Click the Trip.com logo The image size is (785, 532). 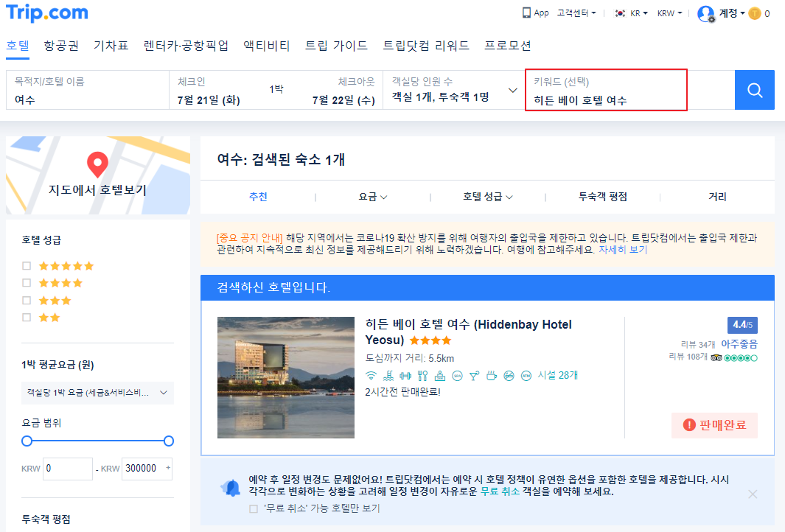47,13
